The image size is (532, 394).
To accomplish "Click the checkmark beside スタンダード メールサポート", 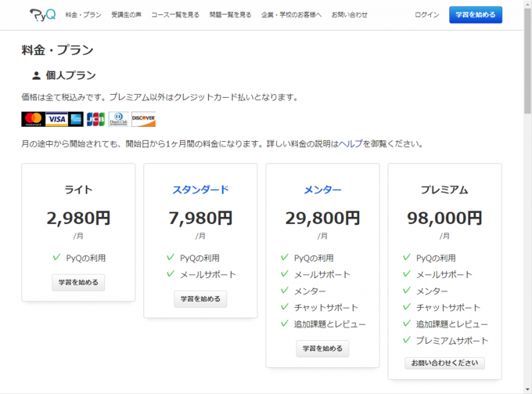I will (171, 273).
